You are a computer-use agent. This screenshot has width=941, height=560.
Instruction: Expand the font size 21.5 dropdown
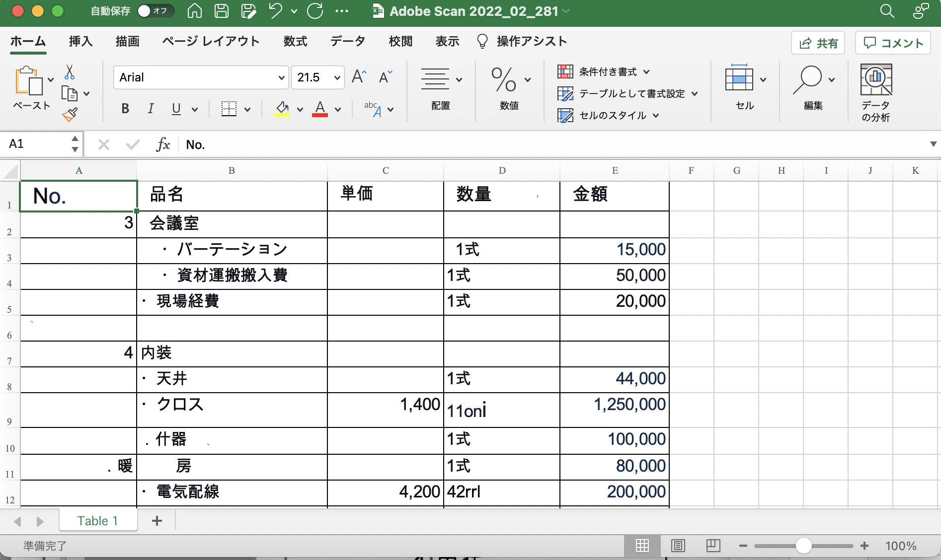tap(337, 77)
